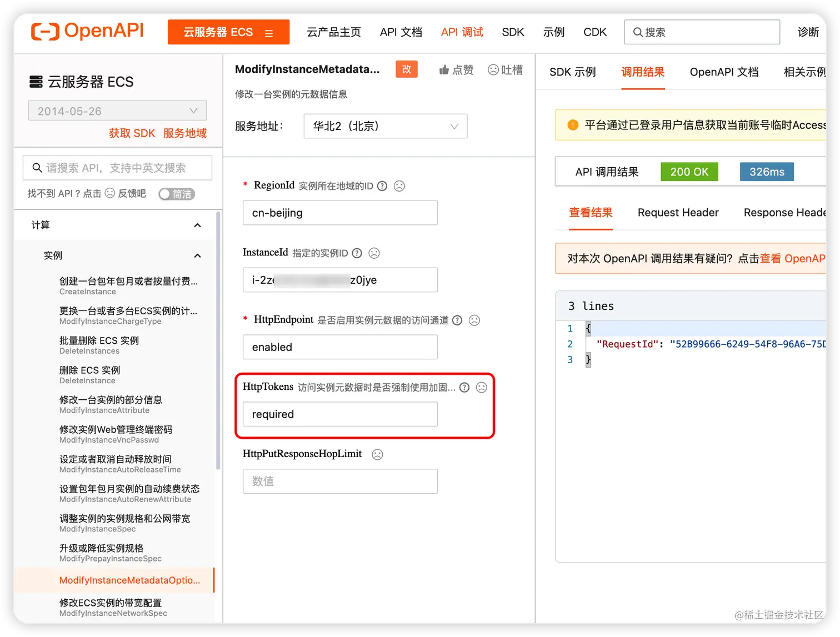Viewport: 840px width, 637px height.
Task: Select ModifyInstanceMetadataOptio... in sidebar
Action: (114, 580)
